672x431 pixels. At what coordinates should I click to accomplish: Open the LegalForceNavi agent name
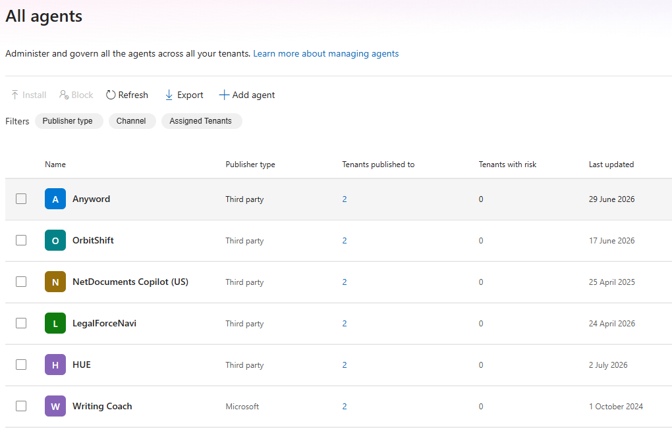click(104, 323)
